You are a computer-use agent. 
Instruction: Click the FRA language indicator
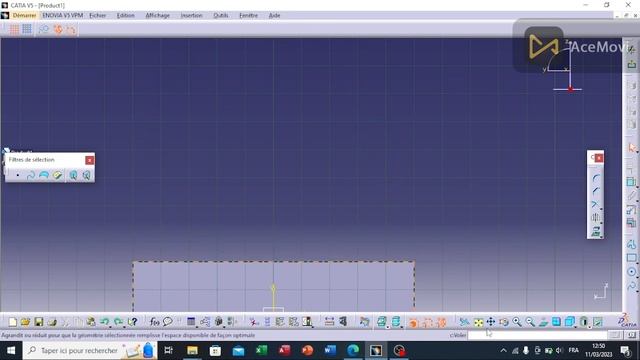point(573,351)
